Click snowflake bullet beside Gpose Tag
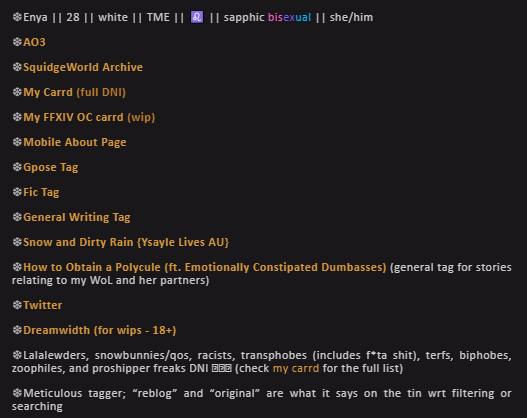 point(17,167)
